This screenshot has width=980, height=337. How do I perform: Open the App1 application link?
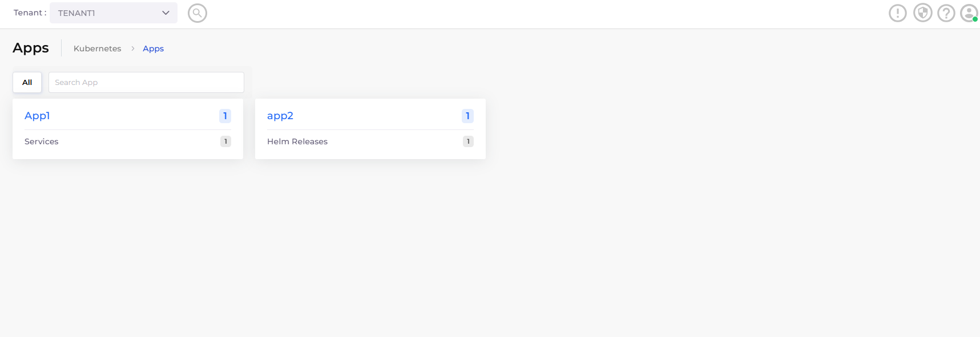37,116
